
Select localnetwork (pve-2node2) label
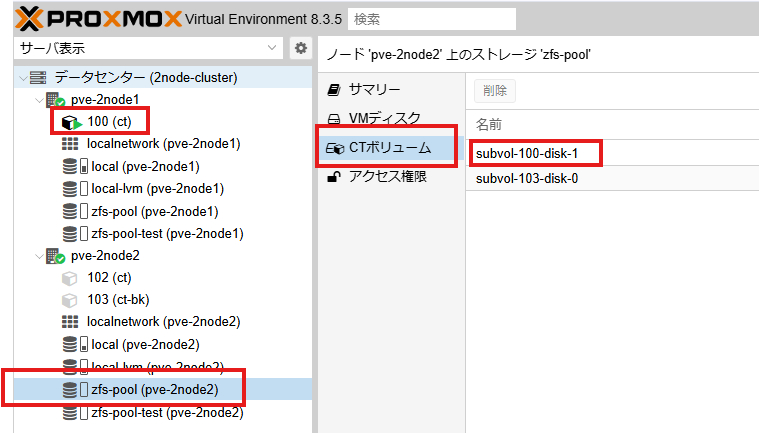click(x=164, y=322)
